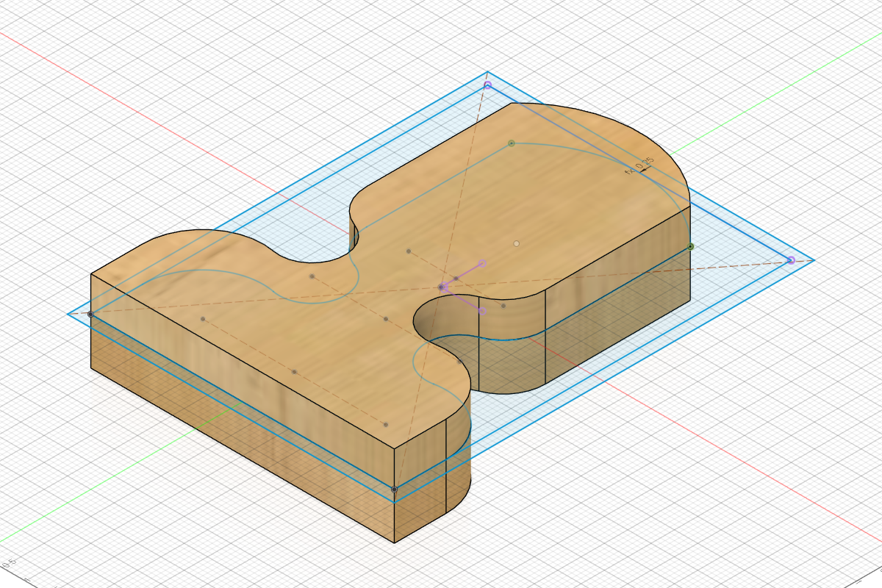Select the pale center point on the wooden top face
This screenshot has width=882, height=588.
[x=517, y=243]
